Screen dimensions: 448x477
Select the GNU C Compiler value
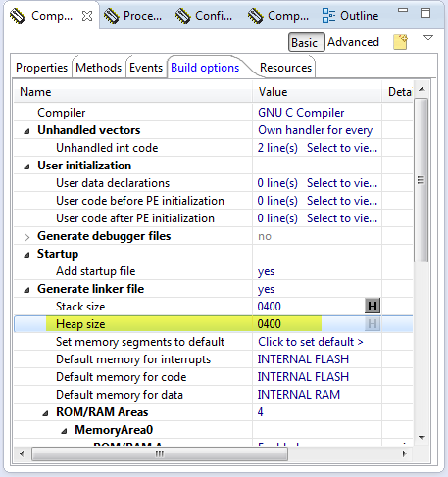301,113
